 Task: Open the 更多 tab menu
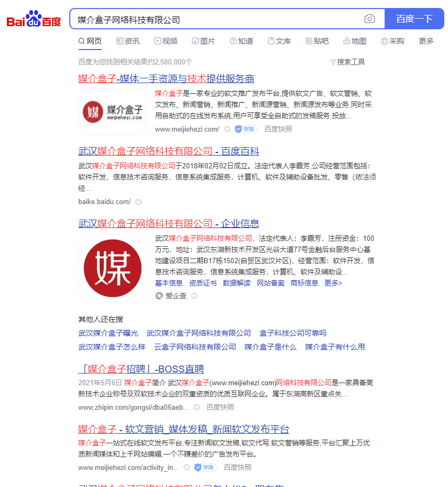point(426,41)
